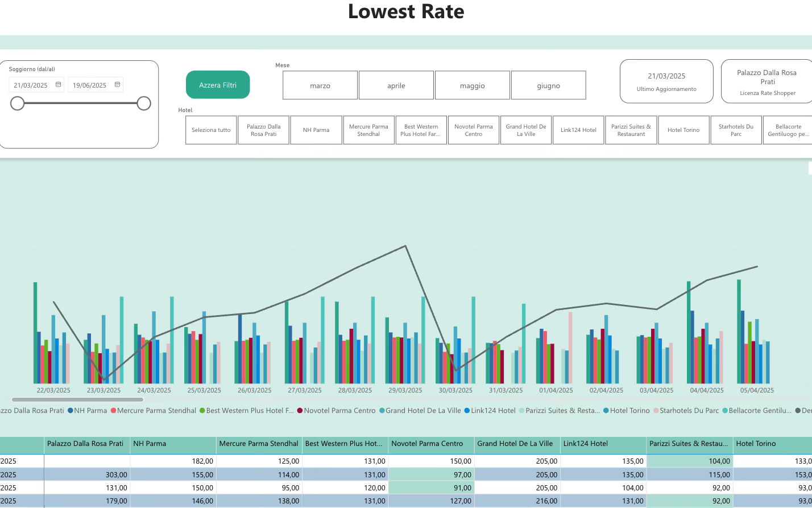812x508 pixels.
Task: Click the left handle of the Soggiorno slider
Action: point(18,103)
